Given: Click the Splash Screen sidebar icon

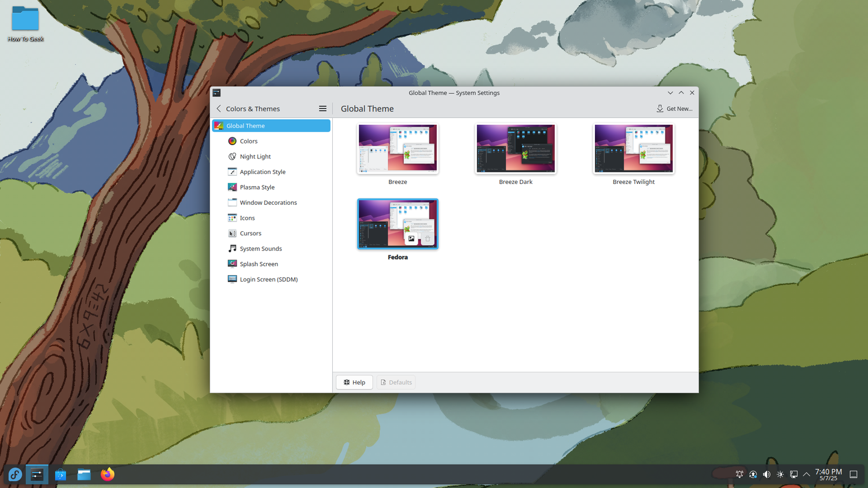Looking at the screenshot, I should [232, 264].
